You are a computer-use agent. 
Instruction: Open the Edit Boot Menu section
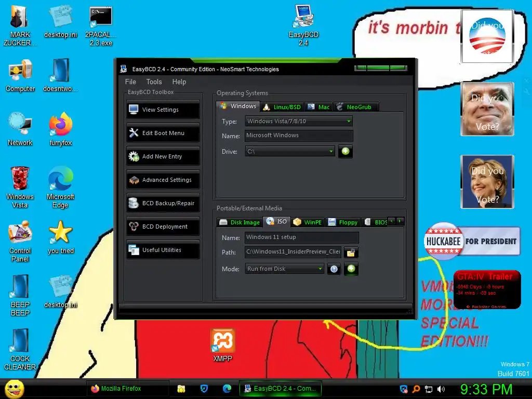tap(163, 133)
